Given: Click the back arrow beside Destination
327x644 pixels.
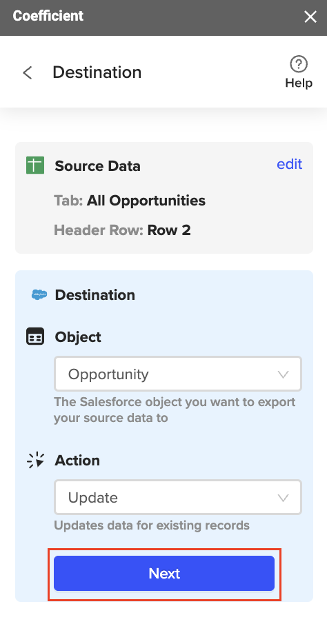Looking at the screenshot, I should (28, 72).
